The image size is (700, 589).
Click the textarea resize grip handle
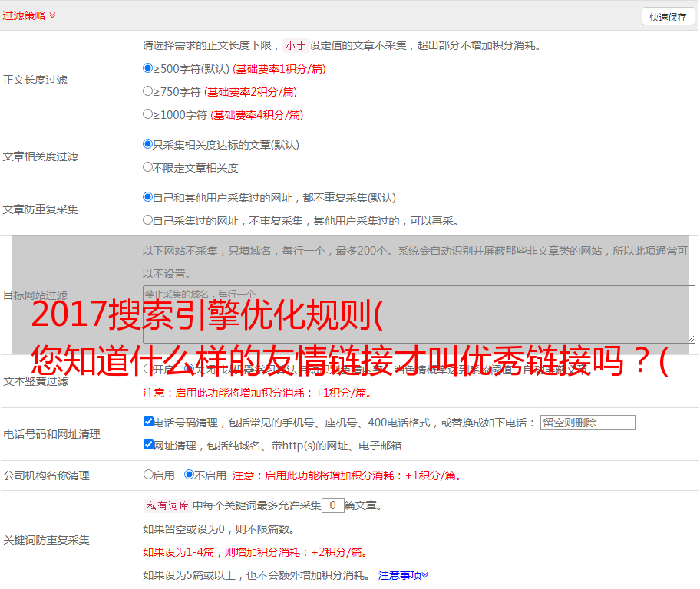[691, 339]
